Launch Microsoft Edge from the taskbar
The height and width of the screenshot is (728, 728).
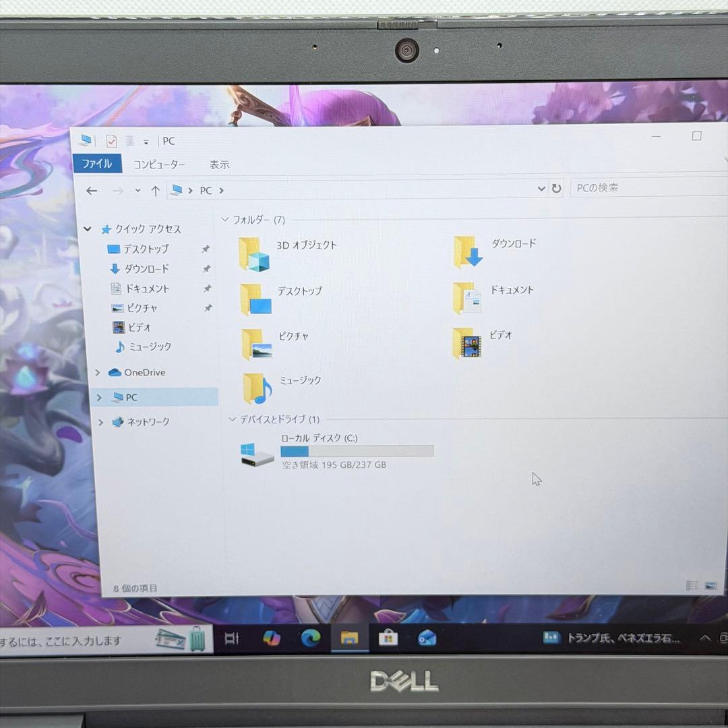coord(310,638)
